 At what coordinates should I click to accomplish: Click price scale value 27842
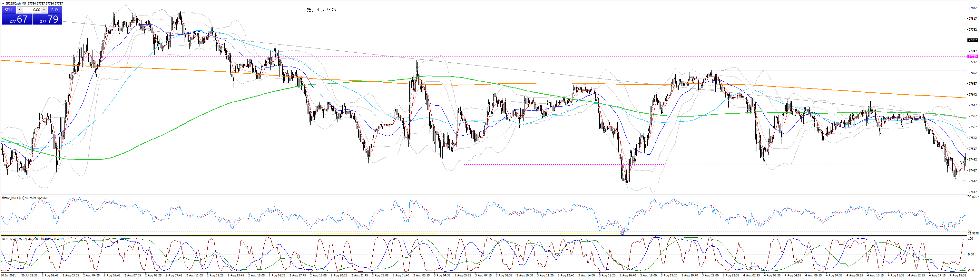[973, 8]
